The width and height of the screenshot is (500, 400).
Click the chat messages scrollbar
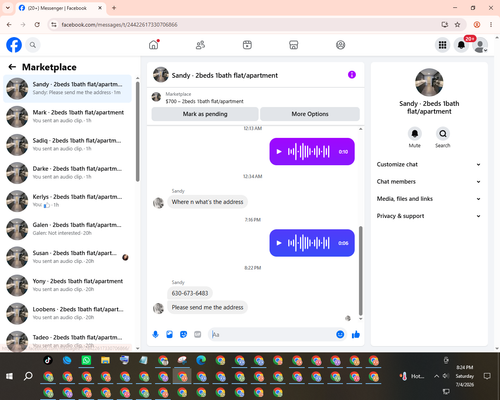[x=360, y=271]
